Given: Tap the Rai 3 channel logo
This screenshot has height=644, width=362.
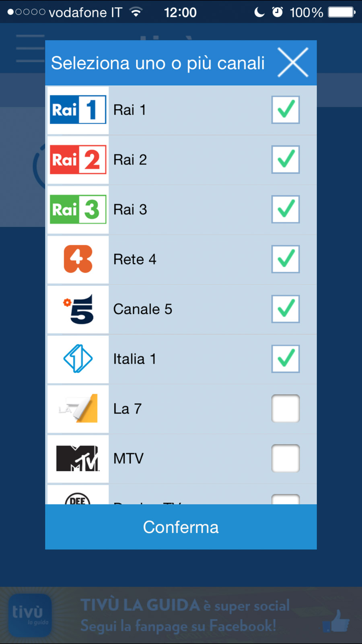Looking at the screenshot, I should (78, 209).
